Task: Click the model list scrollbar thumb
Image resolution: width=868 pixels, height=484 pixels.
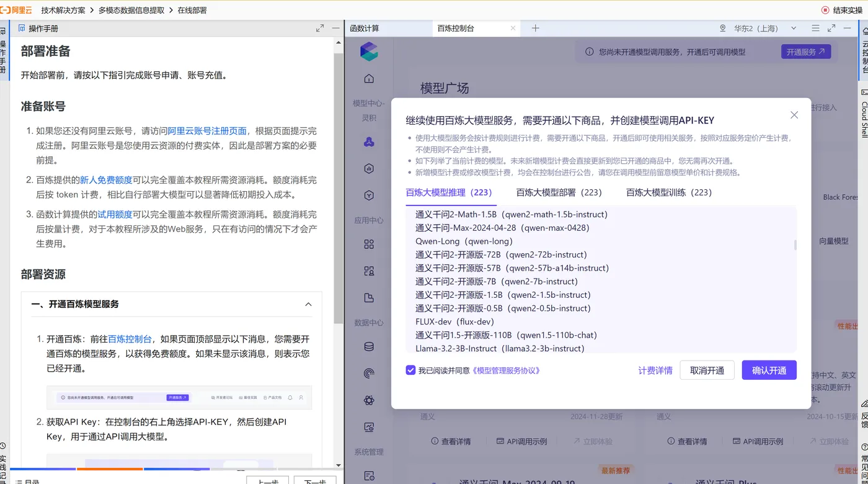Action: point(795,245)
